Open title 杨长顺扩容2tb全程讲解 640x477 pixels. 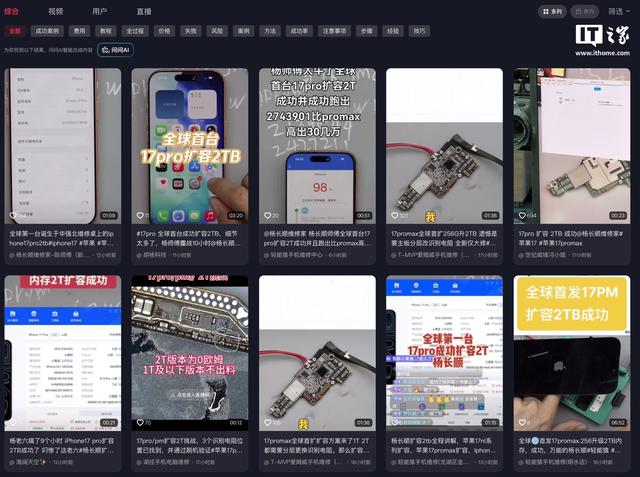444,446
